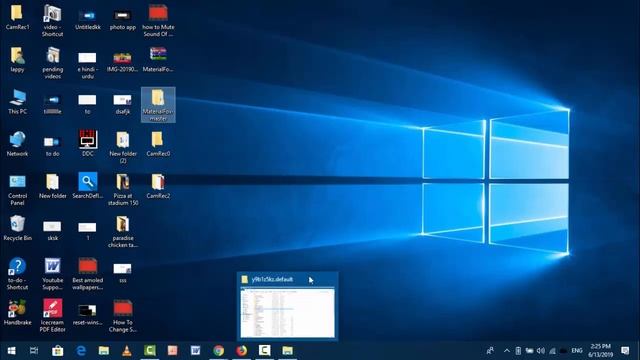Open the first File Explorer taskbar icon
Image resolution: width=640 pixels, height=360 pixels.
pos(104,351)
